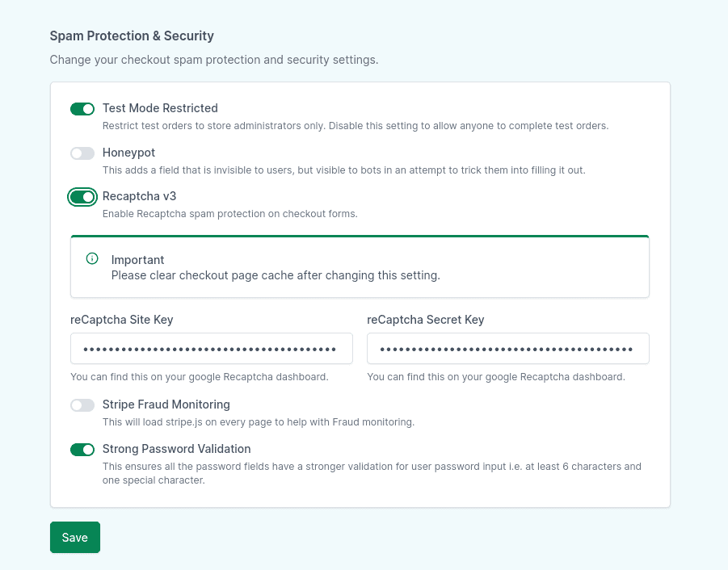Viewport: 728px width, 570px height.
Task: Click the "Spam Protection & Security" heading
Action: point(132,36)
